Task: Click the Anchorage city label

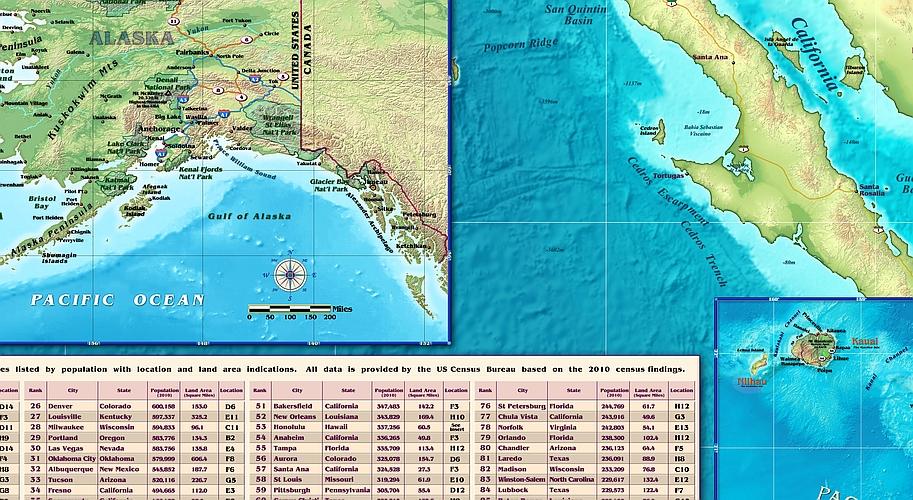Action: click(x=159, y=129)
